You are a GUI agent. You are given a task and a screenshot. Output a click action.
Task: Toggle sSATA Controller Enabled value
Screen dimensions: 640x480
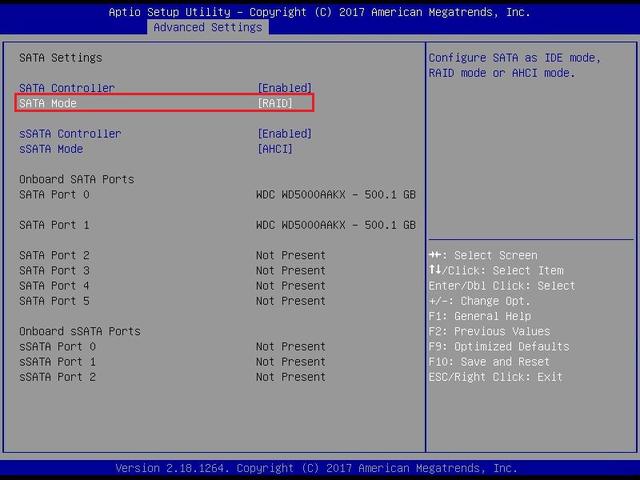pos(285,134)
